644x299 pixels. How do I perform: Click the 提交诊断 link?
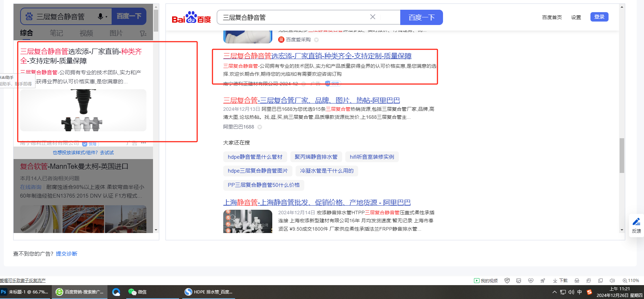[x=67, y=254]
